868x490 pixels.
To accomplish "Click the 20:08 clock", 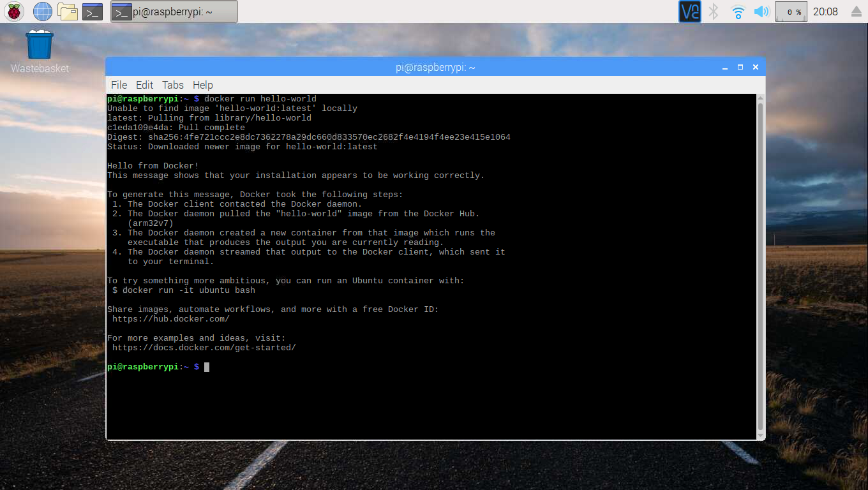I will [x=825, y=11].
